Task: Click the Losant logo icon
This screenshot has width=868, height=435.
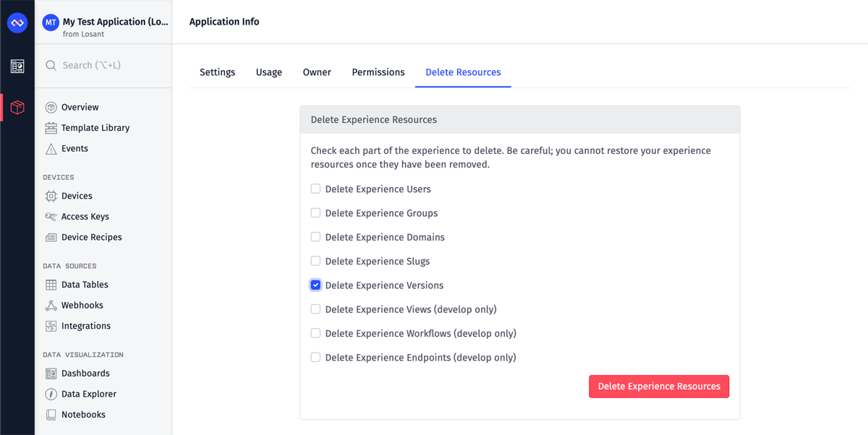Action: 17,22
